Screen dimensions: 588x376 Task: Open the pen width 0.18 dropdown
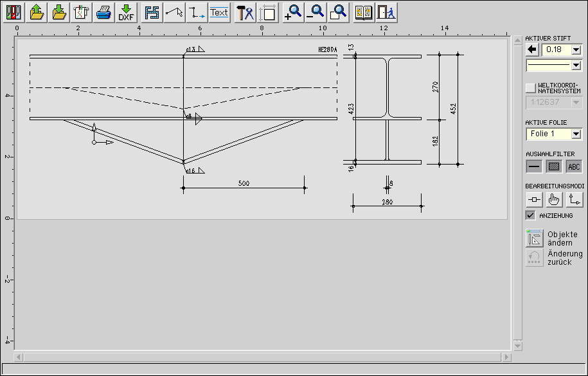pyautogui.click(x=576, y=49)
